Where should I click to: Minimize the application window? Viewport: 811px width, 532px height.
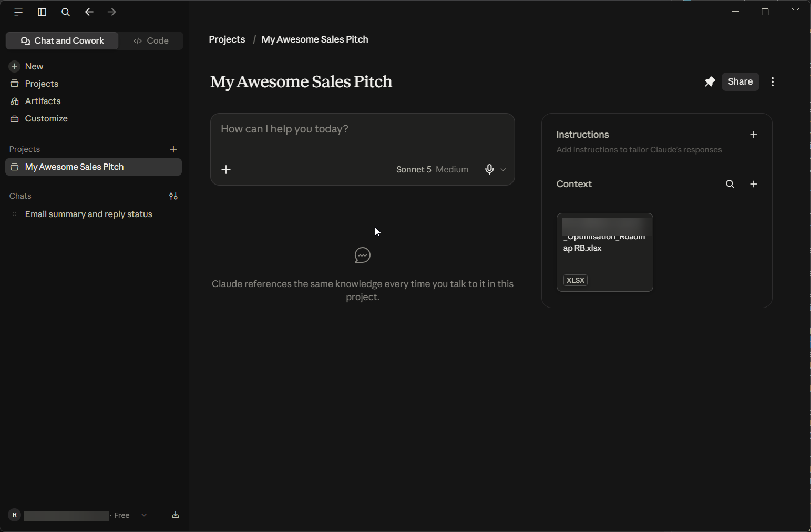[x=736, y=12]
